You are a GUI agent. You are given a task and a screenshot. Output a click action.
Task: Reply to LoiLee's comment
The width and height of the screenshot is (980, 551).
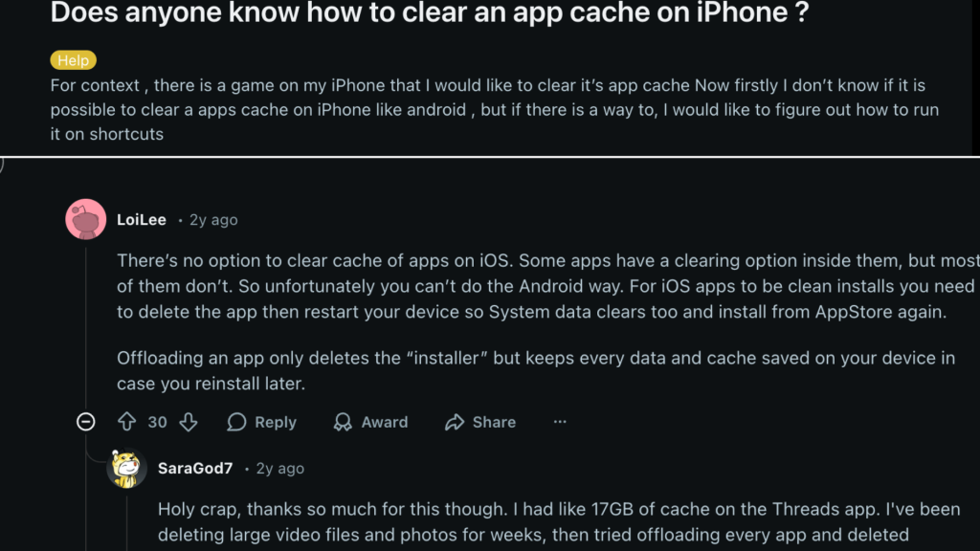[x=261, y=422]
